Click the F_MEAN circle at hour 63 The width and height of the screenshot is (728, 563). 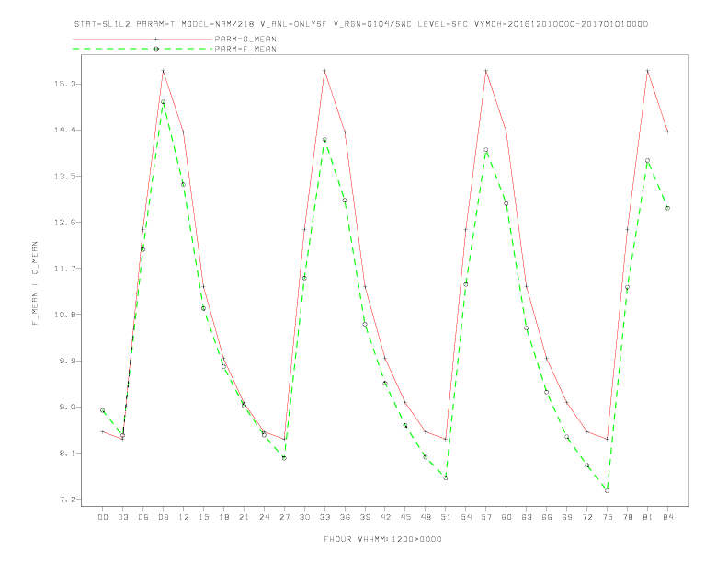tap(527, 327)
